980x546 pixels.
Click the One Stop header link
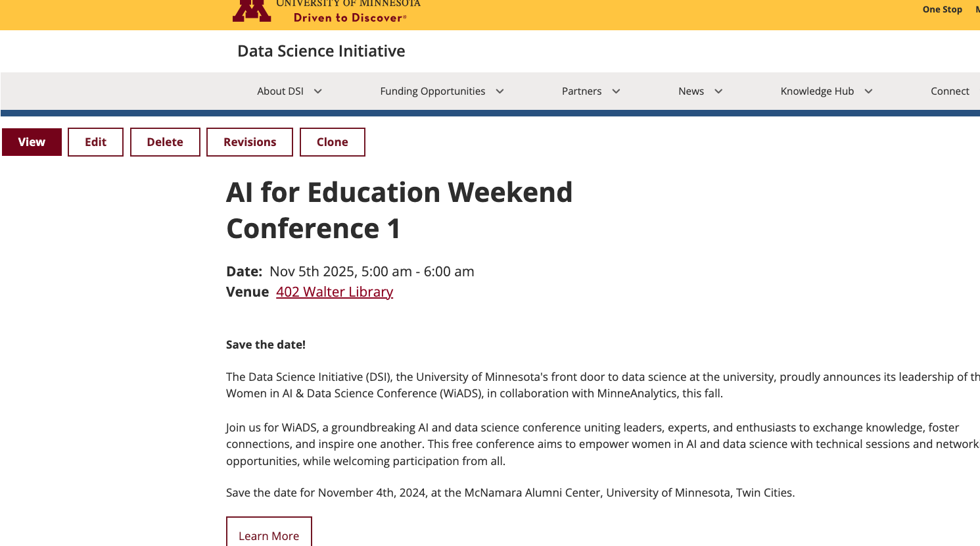(x=942, y=9)
